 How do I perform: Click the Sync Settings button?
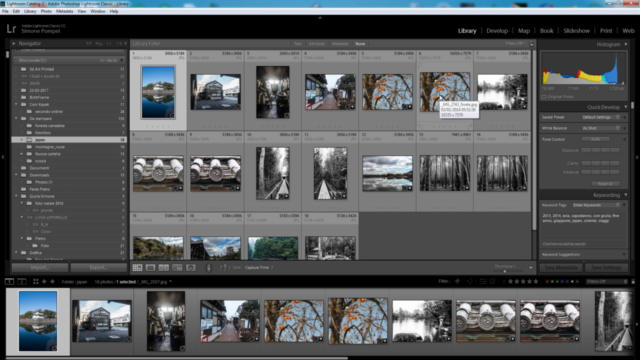pos(607,267)
